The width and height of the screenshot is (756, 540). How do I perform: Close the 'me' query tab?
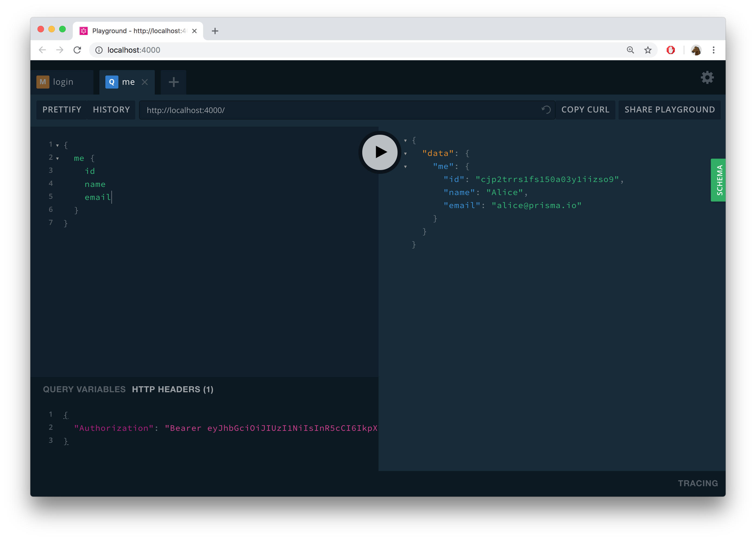coord(145,82)
